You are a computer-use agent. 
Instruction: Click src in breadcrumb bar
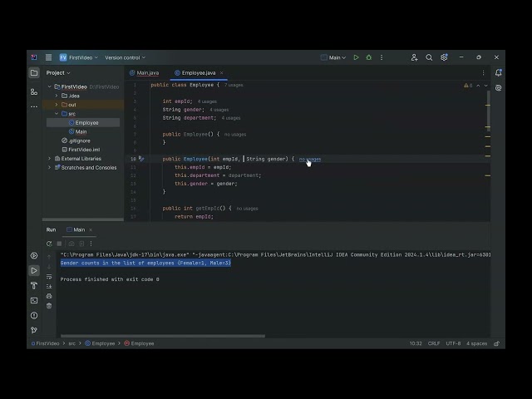coord(72,343)
